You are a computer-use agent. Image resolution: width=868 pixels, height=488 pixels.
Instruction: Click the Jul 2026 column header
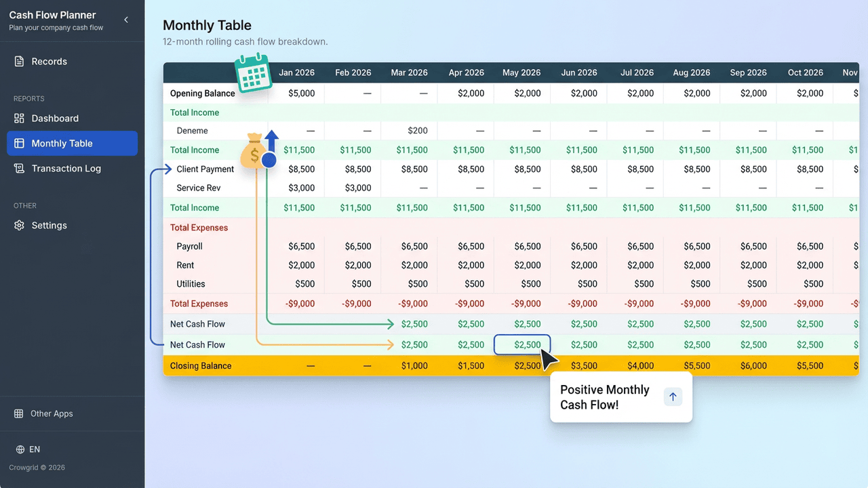(x=637, y=73)
